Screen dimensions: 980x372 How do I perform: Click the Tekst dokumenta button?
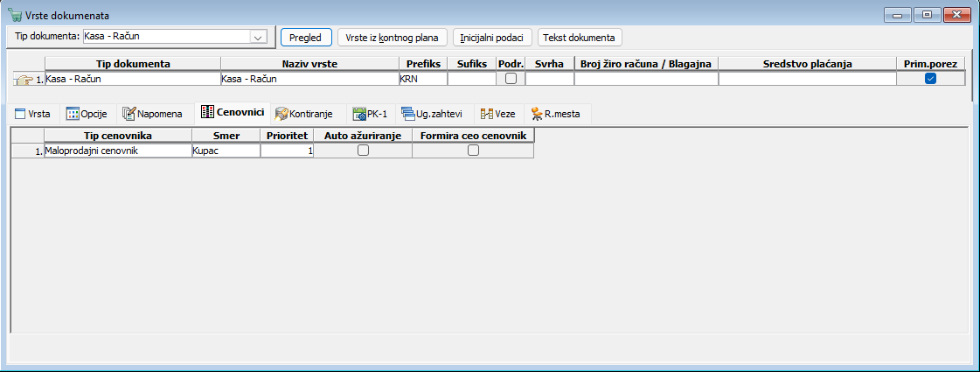click(580, 37)
